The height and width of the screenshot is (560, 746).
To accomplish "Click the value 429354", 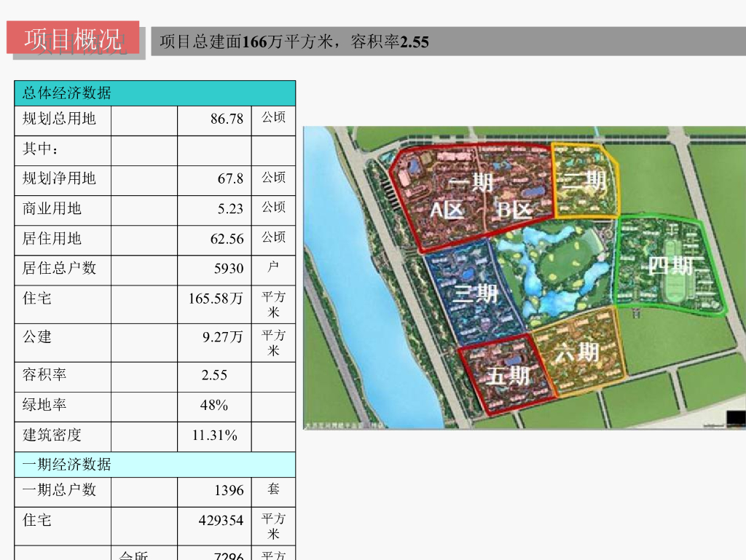I will 221,521.
